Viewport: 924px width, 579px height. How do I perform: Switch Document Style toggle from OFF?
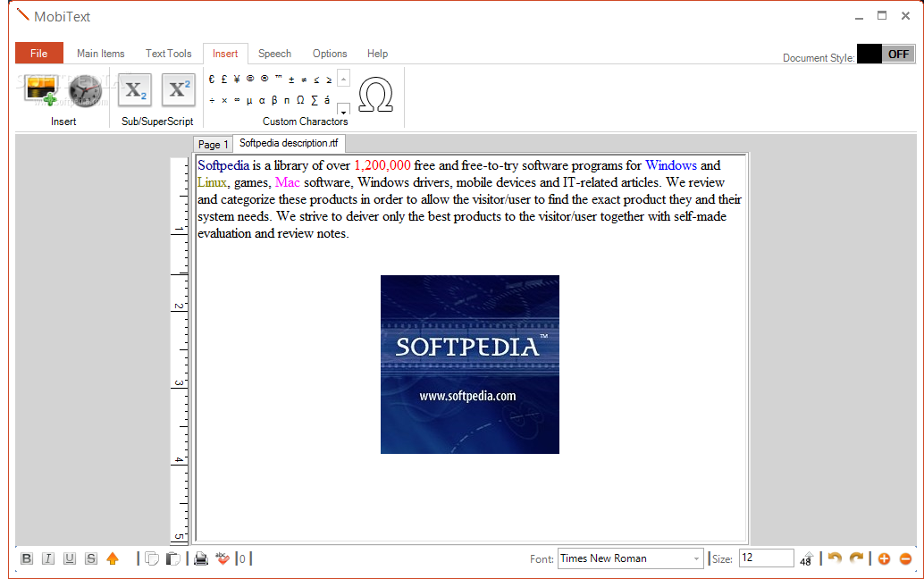click(x=886, y=55)
